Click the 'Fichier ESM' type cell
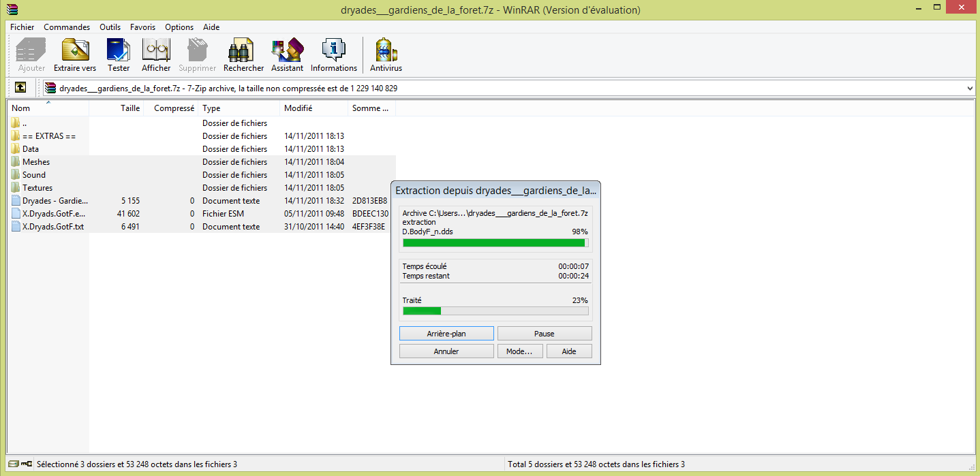Viewport: 980px width, 476px height. [223, 214]
